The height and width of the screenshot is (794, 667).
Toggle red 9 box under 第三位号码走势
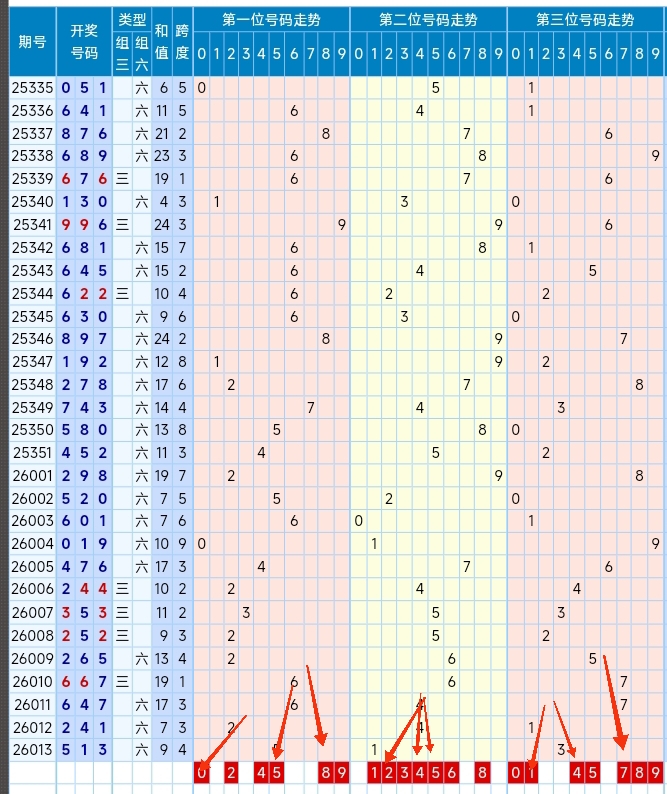655,772
